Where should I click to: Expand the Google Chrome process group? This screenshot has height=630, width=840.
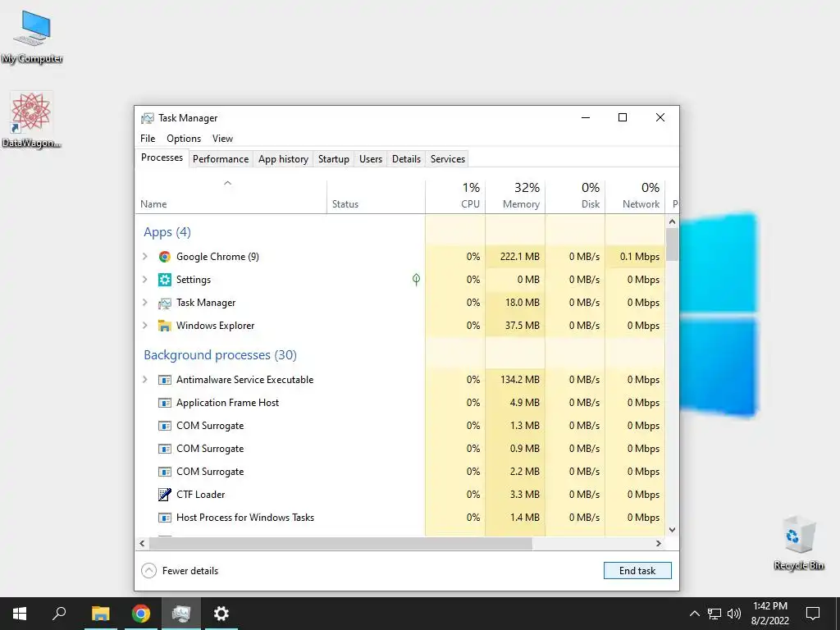tap(144, 257)
